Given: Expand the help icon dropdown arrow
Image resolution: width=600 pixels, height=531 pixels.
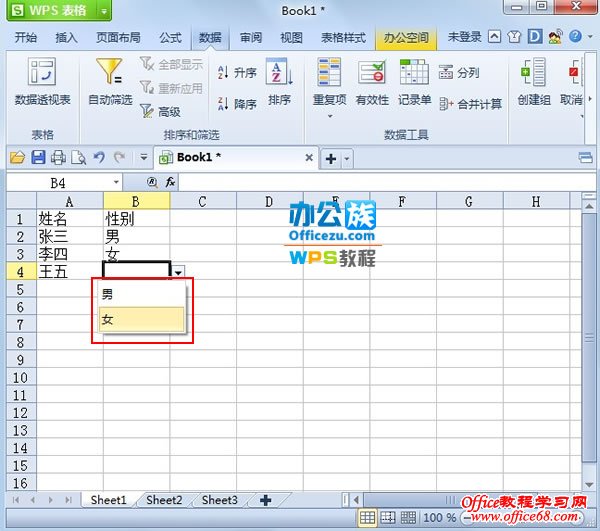Looking at the screenshot, I should pos(590,37).
